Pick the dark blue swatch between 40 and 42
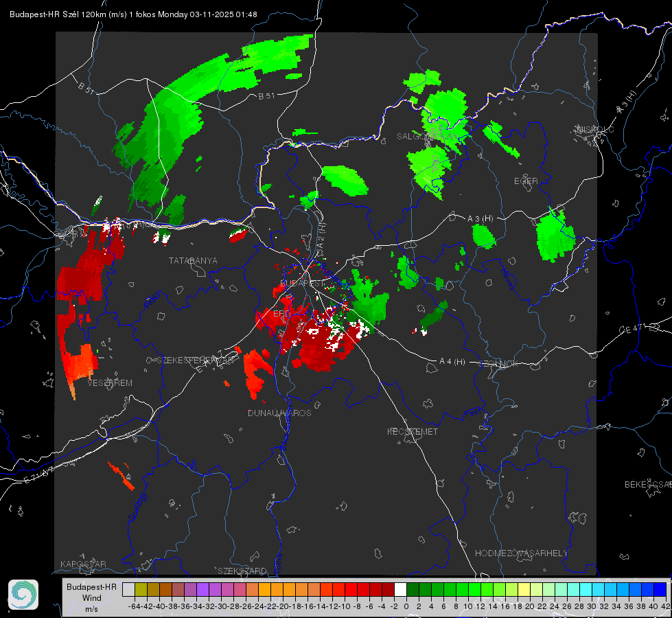Screen dimensions: 672x618 pos(660,590)
